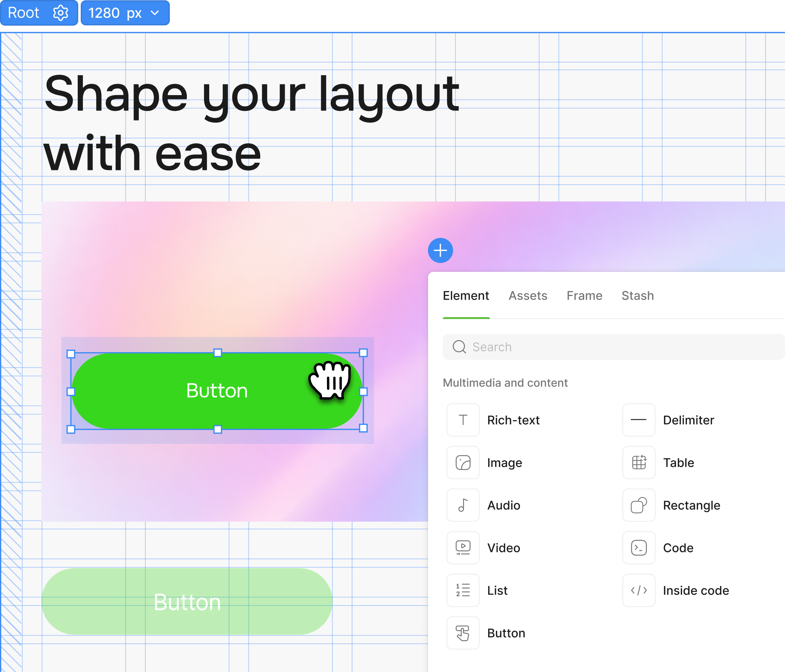Click the Root settings gear icon

point(60,13)
